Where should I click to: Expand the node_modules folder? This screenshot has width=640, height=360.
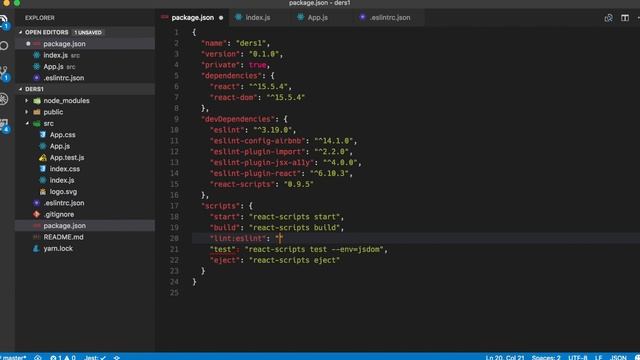click(x=27, y=100)
